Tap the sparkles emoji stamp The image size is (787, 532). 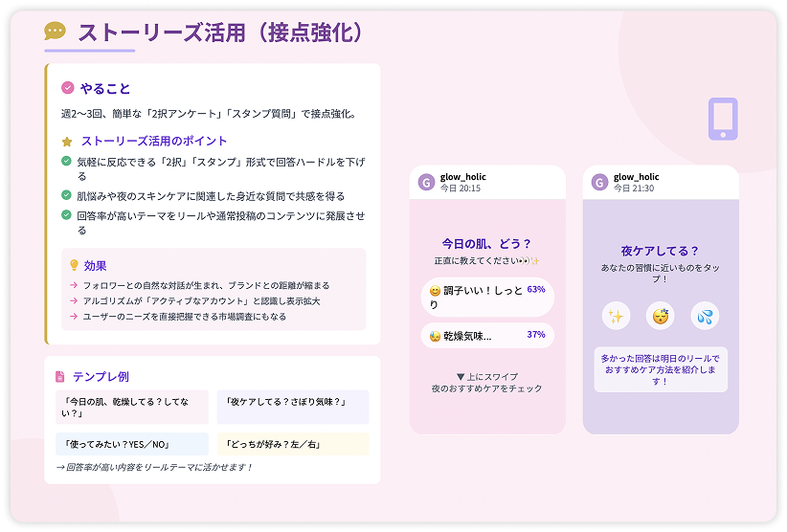point(616,316)
